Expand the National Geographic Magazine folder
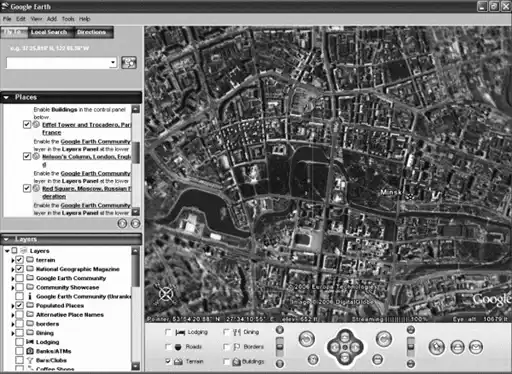 point(13,269)
